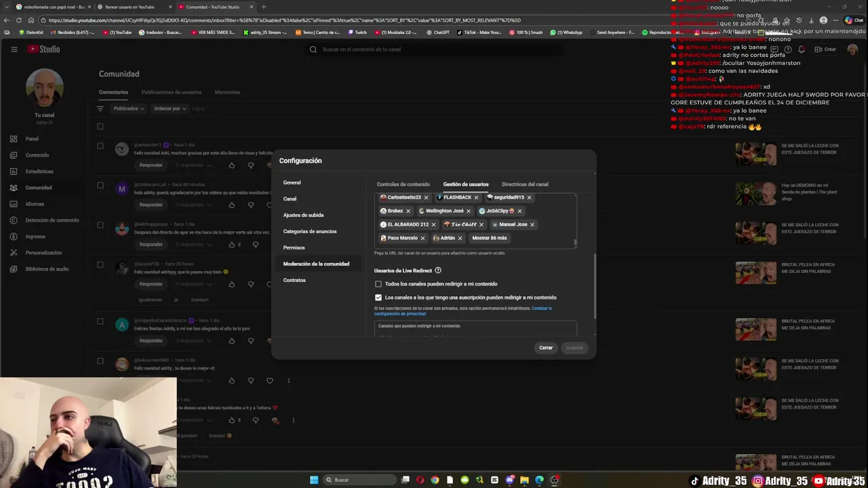Viewport: 868px width, 488px height.
Task: Open Canal settings section
Action: (x=290, y=199)
